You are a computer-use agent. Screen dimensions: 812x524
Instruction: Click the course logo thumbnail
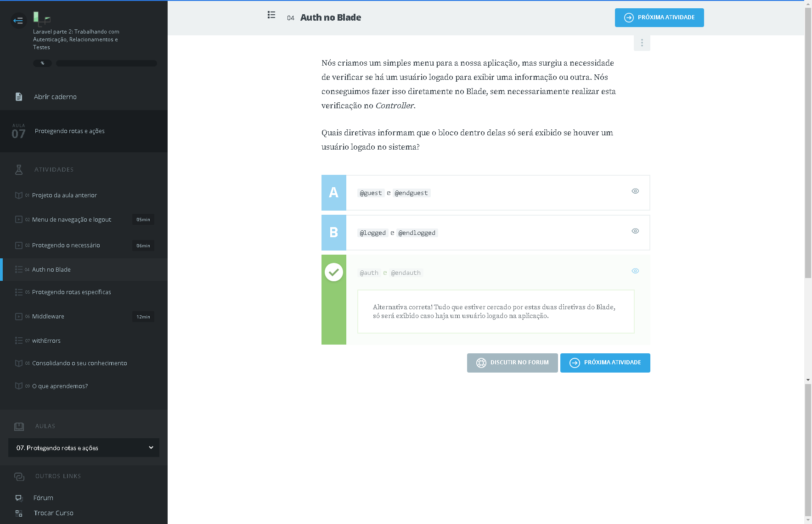tap(41, 18)
